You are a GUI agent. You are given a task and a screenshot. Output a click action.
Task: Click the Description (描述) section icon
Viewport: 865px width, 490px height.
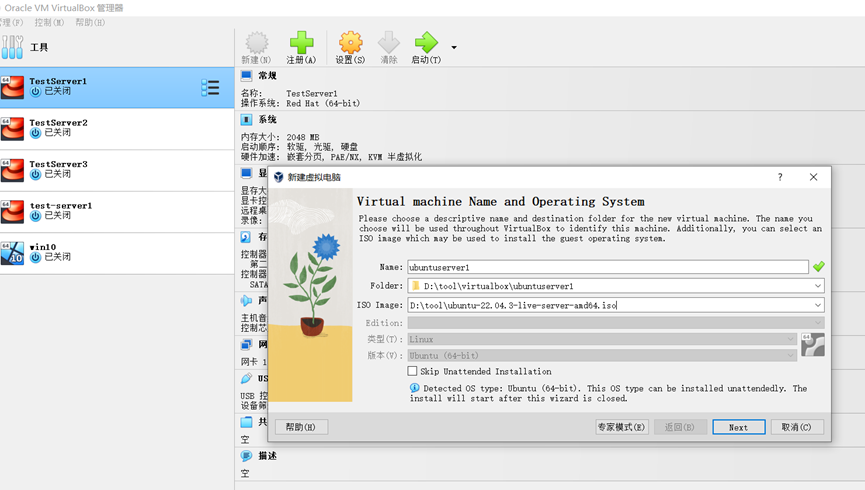247,456
